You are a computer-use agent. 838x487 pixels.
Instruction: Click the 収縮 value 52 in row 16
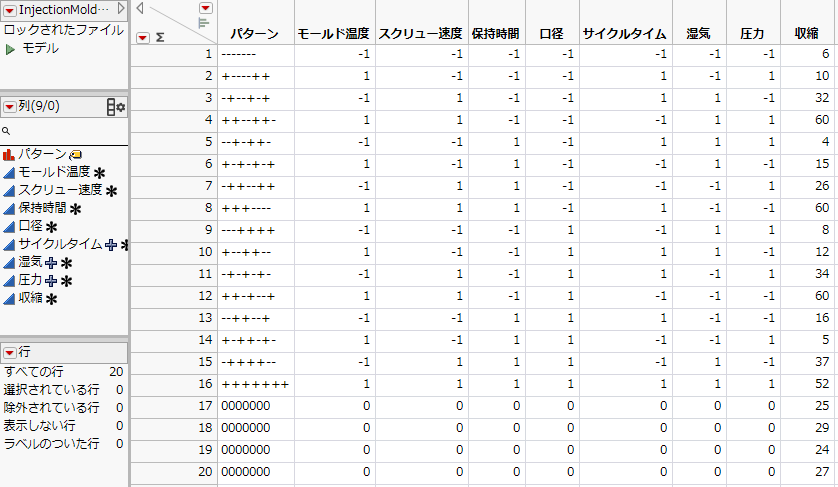point(822,384)
